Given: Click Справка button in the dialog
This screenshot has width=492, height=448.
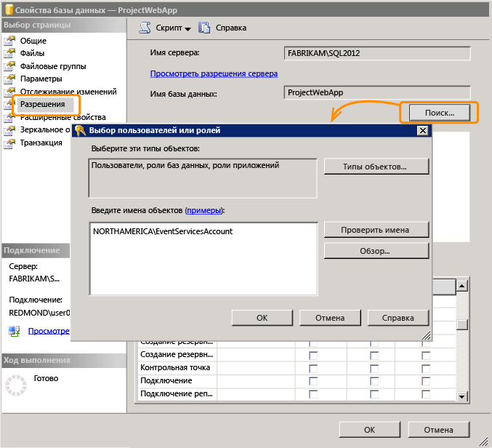Looking at the screenshot, I should pyautogui.click(x=398, y=318).
